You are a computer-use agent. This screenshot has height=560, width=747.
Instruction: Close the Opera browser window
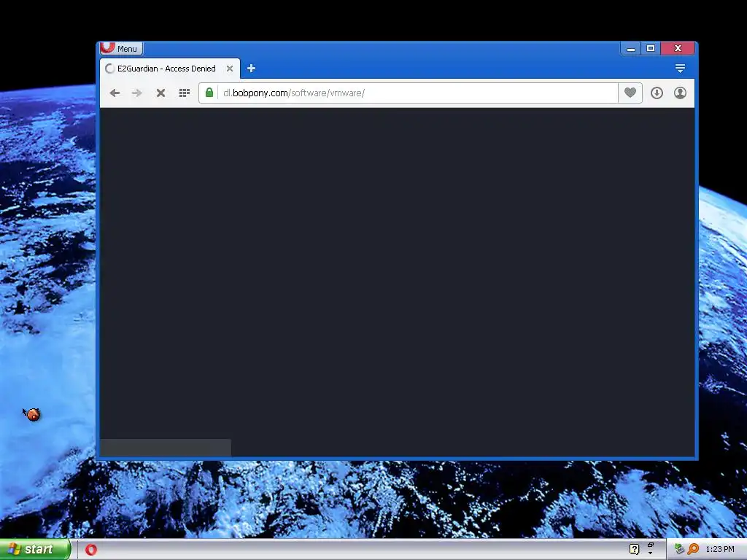tap(678, 48)
